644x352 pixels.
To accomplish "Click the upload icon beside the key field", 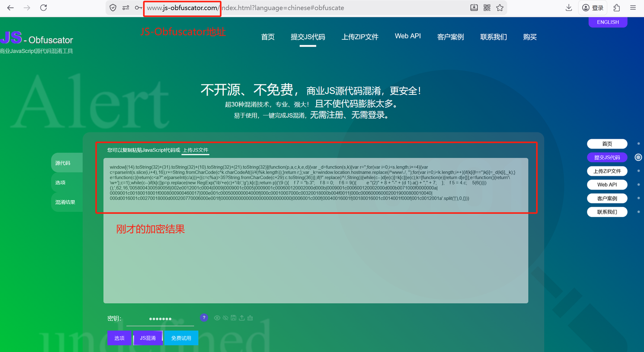I will [x=242, y=318].
